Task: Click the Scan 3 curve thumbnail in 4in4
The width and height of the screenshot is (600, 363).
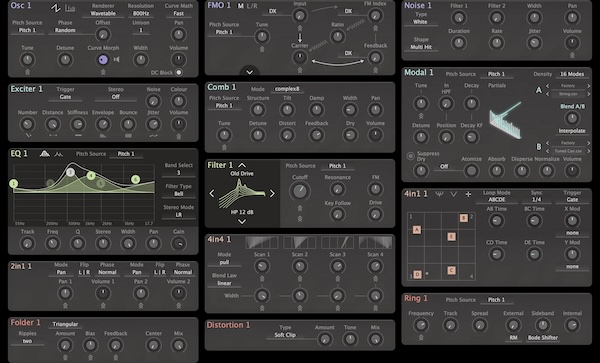Action: (x=337, y=243)
